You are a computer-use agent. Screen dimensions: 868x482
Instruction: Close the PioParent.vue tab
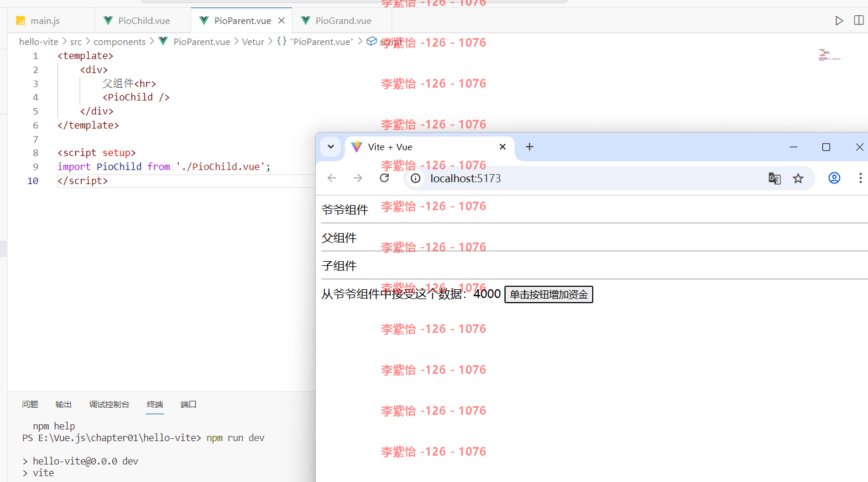point(281,20)
